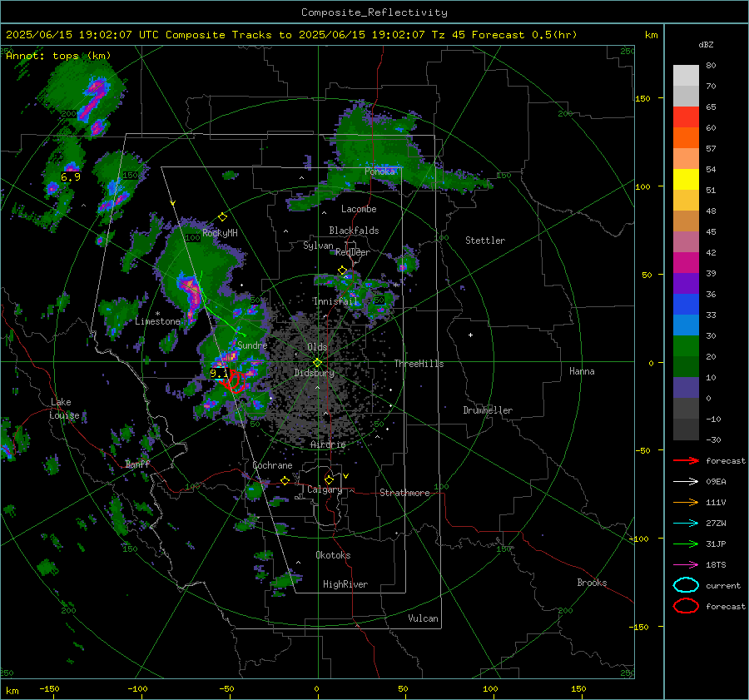Screen dimensions: 749x700
Task: Click the yellow diamond marker beside RockyMH
Action: (222, 217)
